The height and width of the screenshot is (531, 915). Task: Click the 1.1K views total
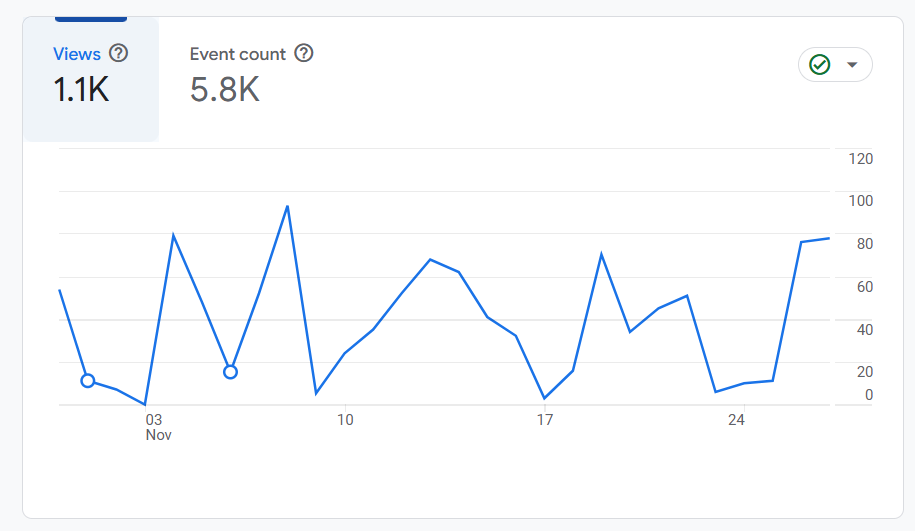tap(81, 90)
